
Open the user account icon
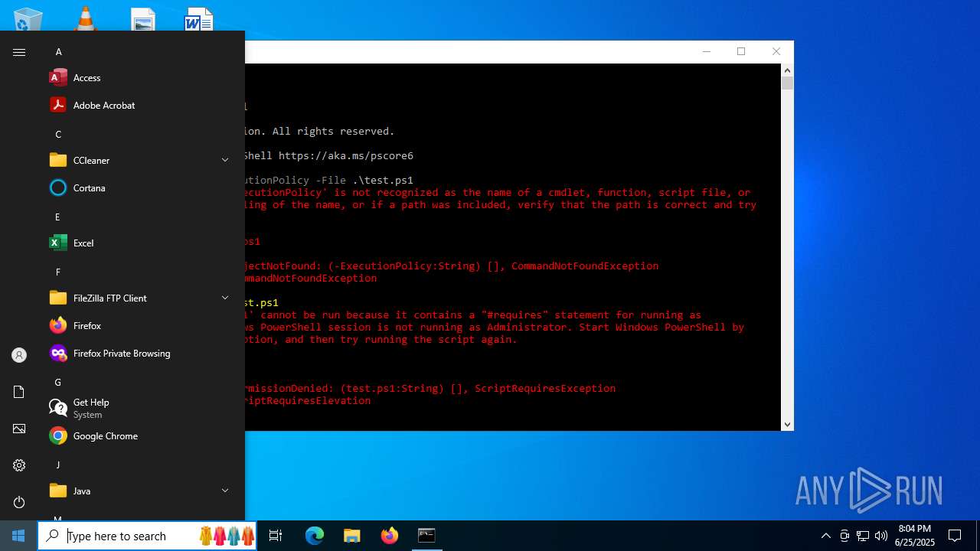(19, 355)
